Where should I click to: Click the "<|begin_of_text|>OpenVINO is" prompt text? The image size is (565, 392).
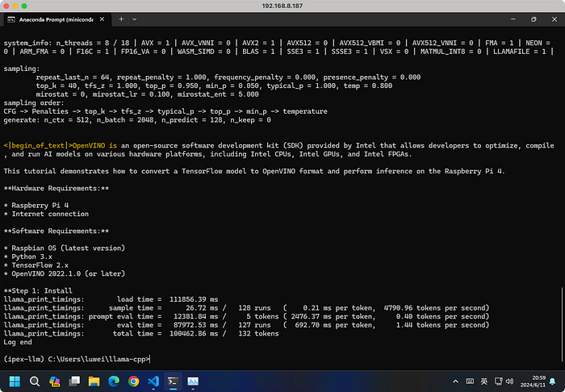pyautogui.click(x=61, y=145)
